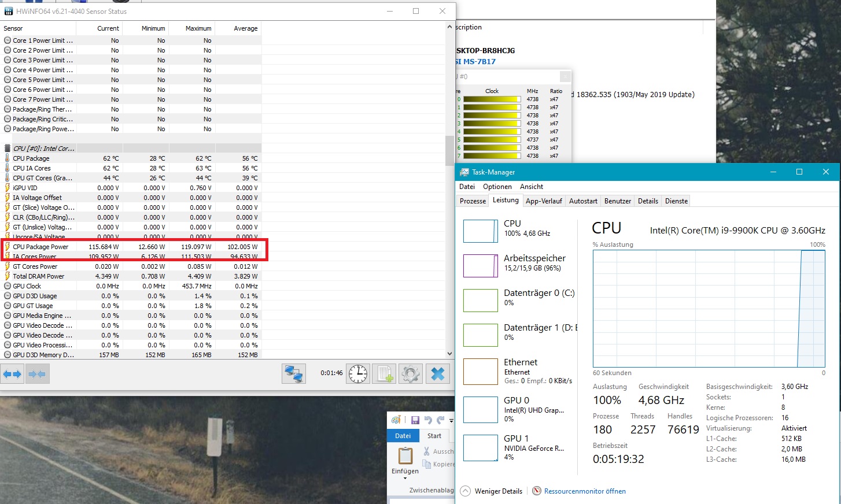This screenshot has height=504, width=841.
Task: Select Datenträger 0 (C:) in Task-Manager
Action: 518,301
